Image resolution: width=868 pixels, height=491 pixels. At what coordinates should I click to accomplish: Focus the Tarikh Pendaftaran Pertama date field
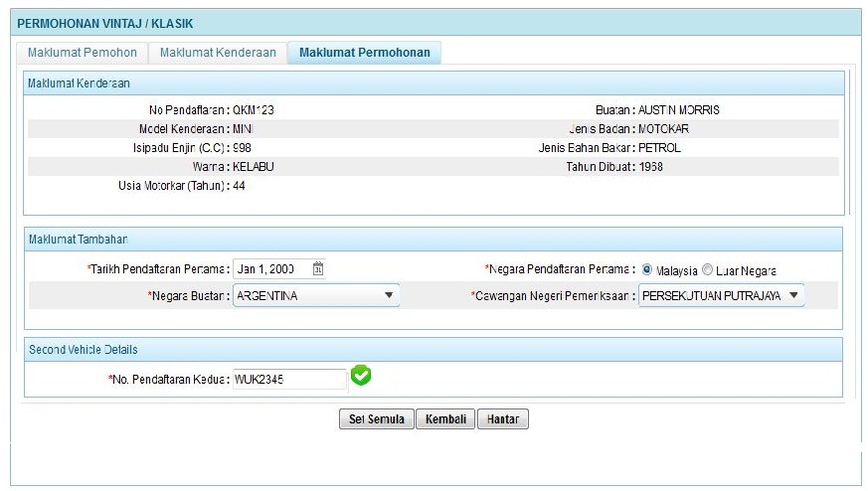[x=272, y=269]
